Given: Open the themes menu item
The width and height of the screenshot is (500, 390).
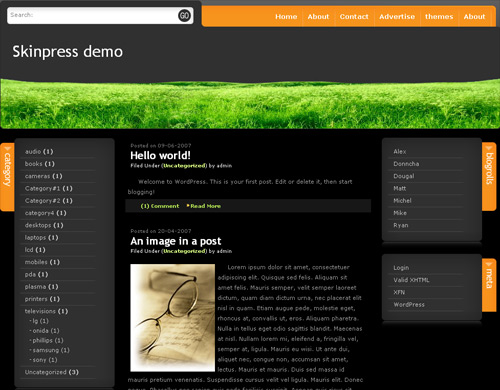Looking at the screenshot, I should click(439, 17).
